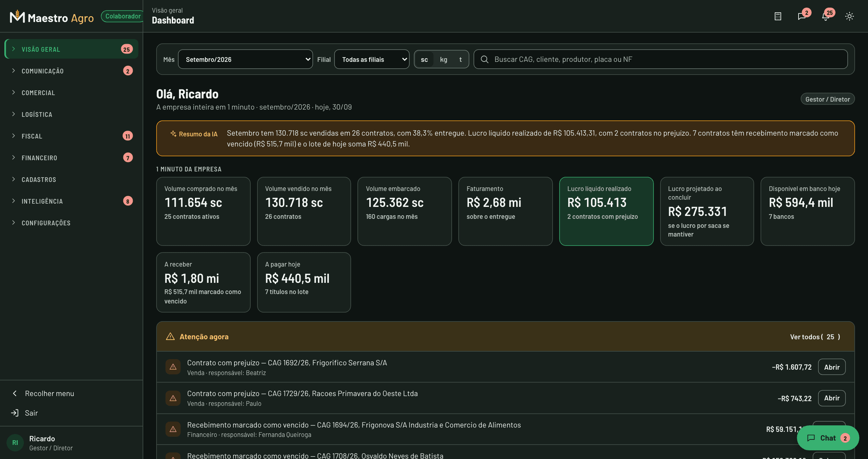Click the Resumo da IA sparkle icon
The image size is (868, 459).
click(x=173, y=134)
